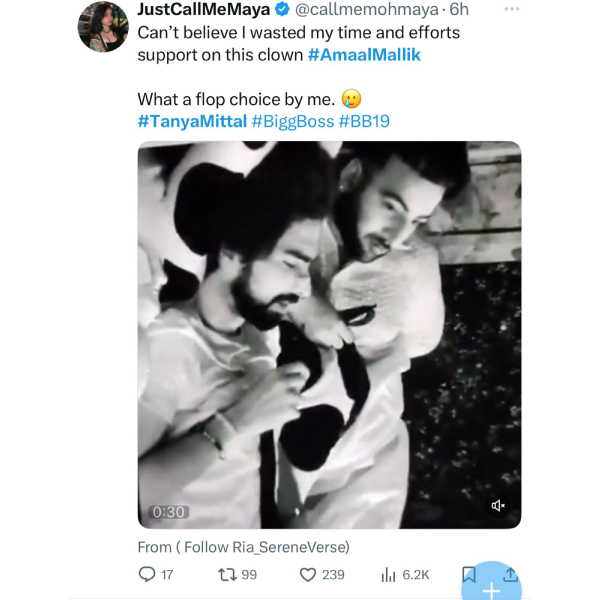Open the #TanyaMittal hashtag
The width and height of the screenshot is (600, 600).
192,121
